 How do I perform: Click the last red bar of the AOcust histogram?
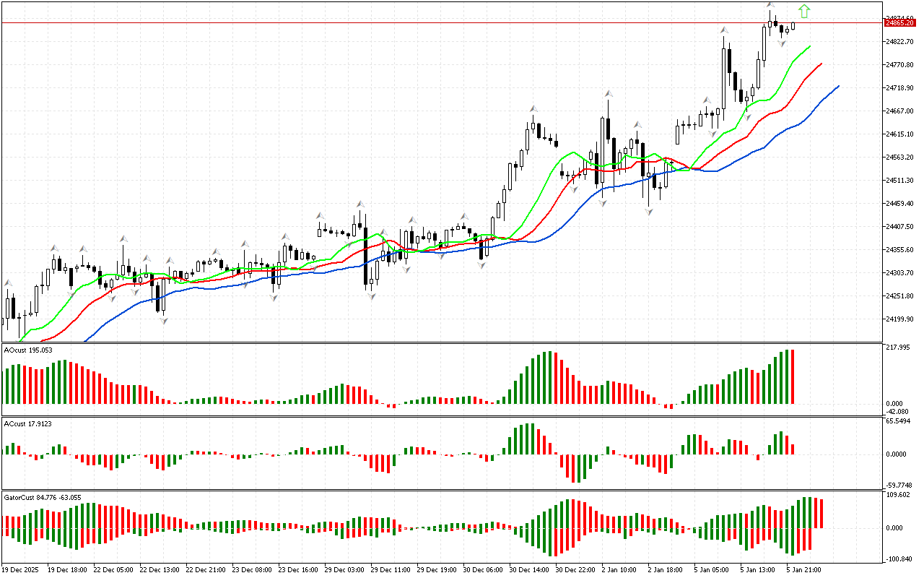(792, 376)
